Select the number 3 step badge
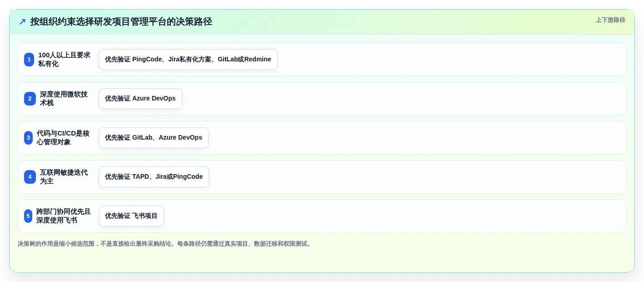This screenshot has height=282, width=644. tap(29, 138)
